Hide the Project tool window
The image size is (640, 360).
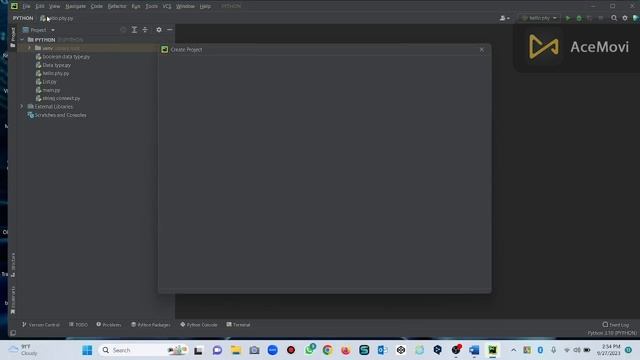coord(169,30)
